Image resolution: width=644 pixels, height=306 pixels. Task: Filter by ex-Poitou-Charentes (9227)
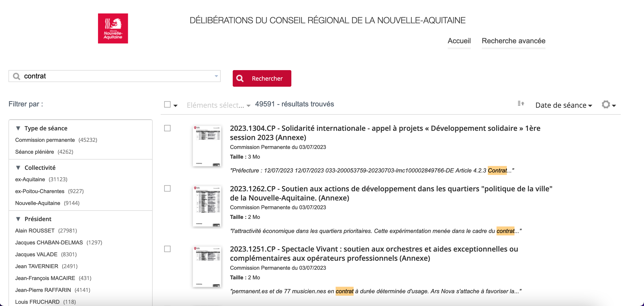(49, 191)
